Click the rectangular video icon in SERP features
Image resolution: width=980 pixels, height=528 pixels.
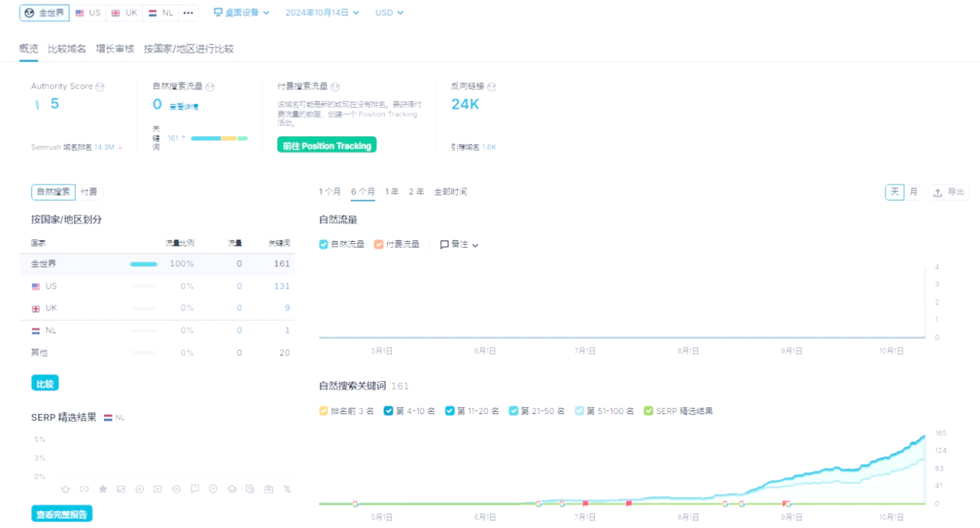pos(158,489)
